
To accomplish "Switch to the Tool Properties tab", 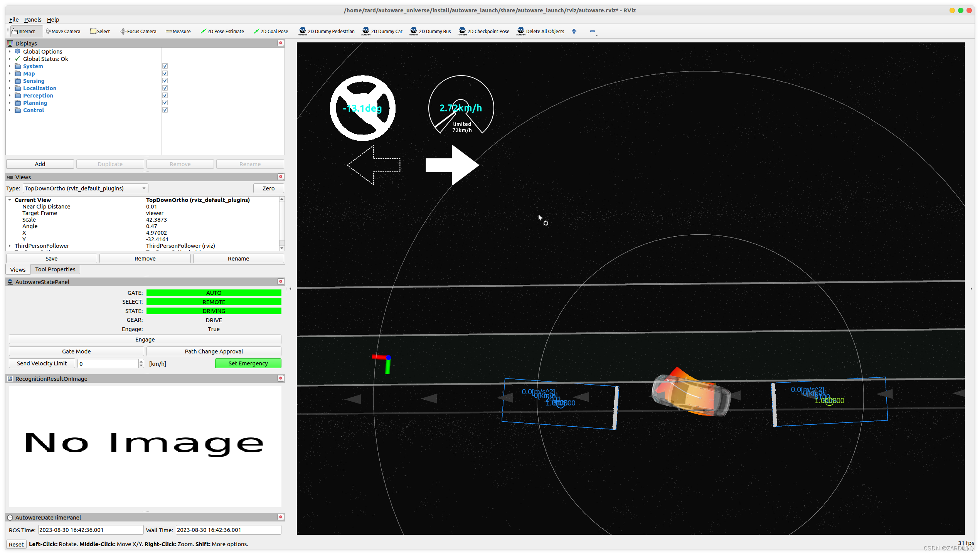I will [x=55, y=269].
